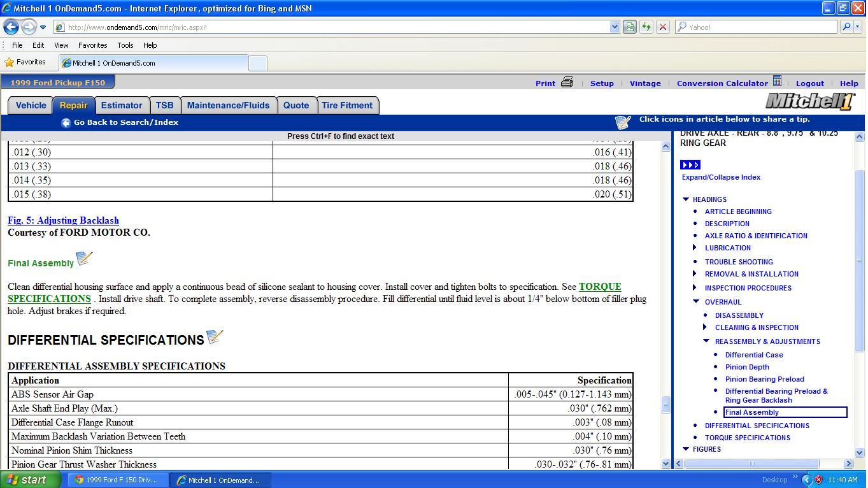Switch to the Maintenance/Fluids tab
The width and height of the screenshot is (868, 488).
228,106
